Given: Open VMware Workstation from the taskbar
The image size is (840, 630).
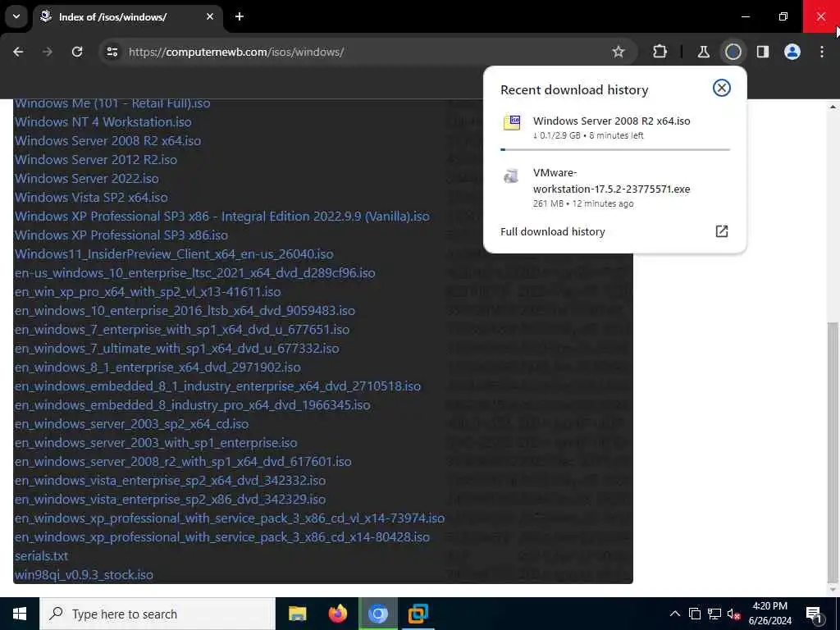Looking at the screenshot, I should (x=418, y=614).
